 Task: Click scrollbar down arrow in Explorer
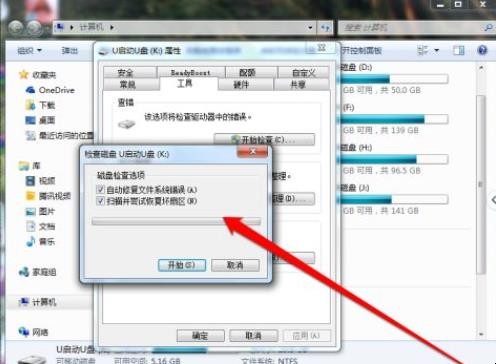point(481,334)
